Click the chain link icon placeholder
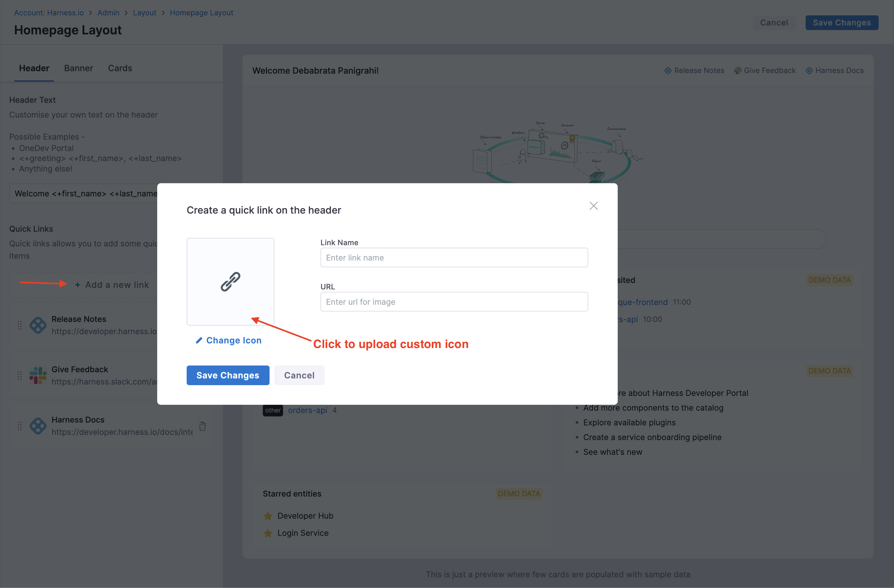Screen dimensions: 894x588 (x=230, y=282)
